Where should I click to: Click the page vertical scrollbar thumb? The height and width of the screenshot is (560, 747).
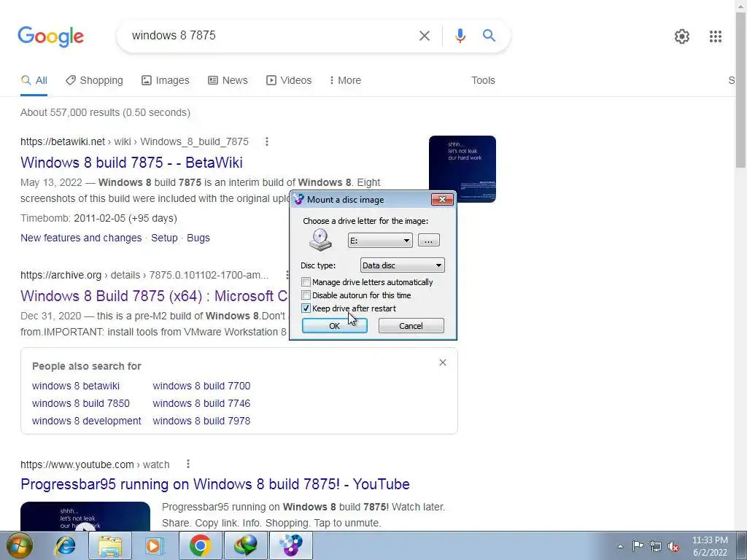pos(741,90)
